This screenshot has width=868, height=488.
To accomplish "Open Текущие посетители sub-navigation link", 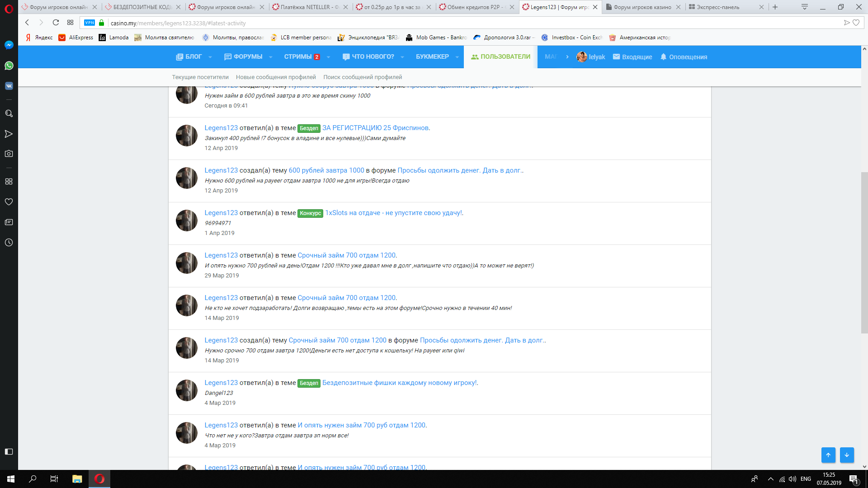I will 200,77.
